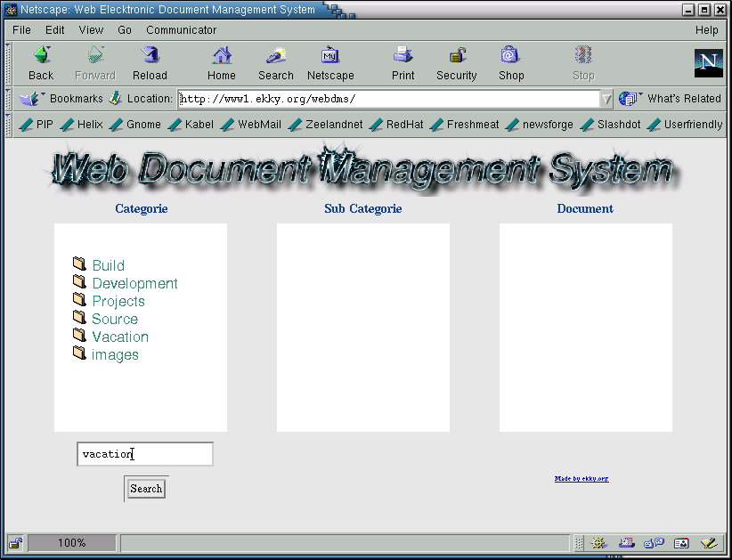This screenshot has width=732, height=560.
Task: Open the Vacation category folder
Action: click(119, 337)
